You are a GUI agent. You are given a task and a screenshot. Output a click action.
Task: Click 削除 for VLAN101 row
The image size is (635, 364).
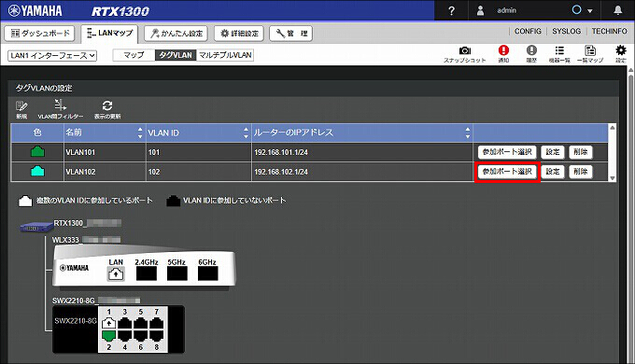coord(580,152)
